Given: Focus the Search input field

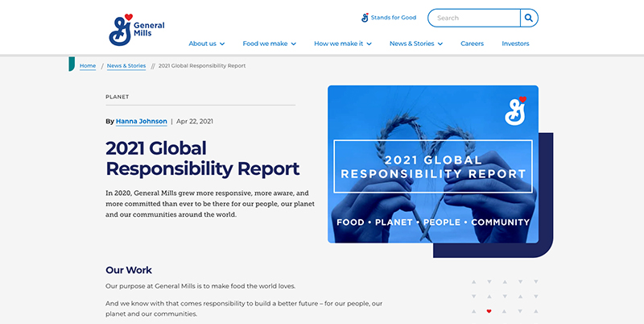Looking at the screenshot, I should 474,18.
